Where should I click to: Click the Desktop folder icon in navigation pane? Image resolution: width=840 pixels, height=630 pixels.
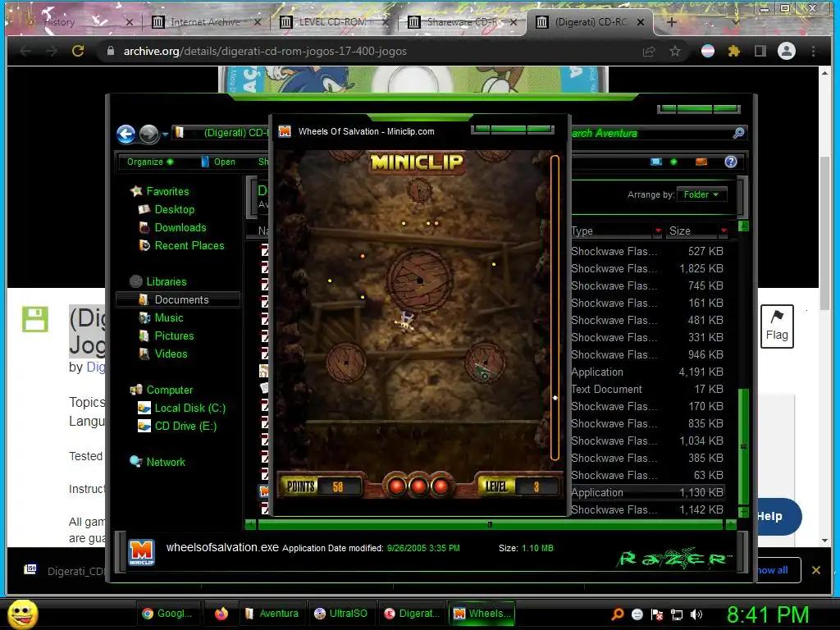click(144, 209)
